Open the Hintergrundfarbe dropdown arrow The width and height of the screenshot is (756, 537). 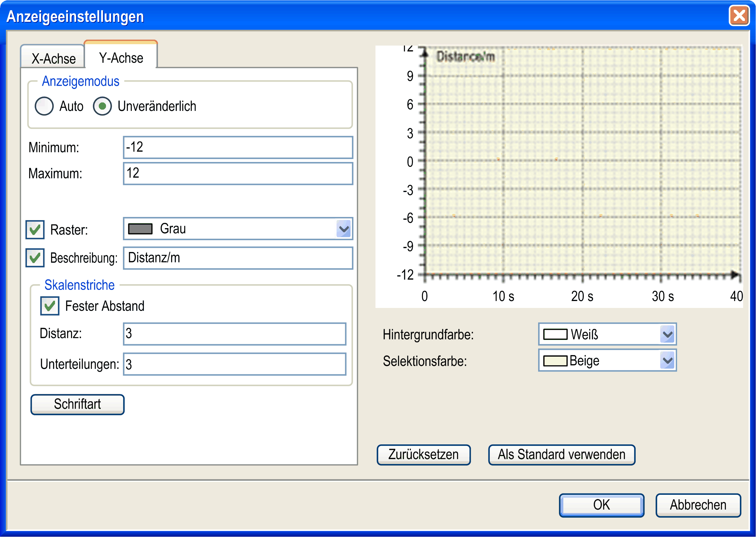coord(668,334)
